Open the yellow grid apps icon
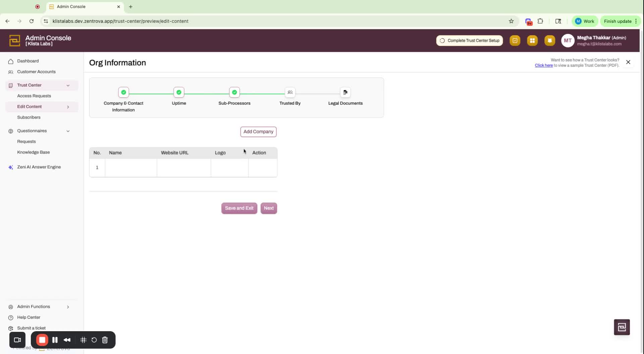The width and height of the screenshot is (644, 354). (x=532, y=41)
